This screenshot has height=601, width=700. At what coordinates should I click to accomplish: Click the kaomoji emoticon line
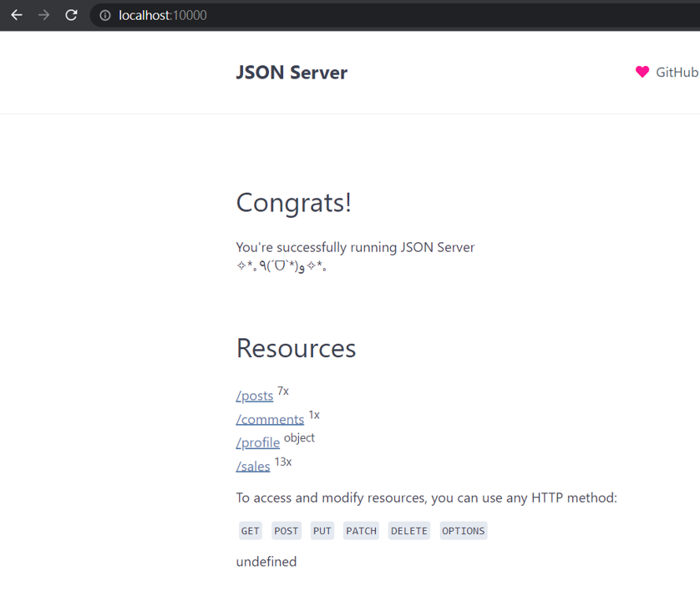click(282, 266)
